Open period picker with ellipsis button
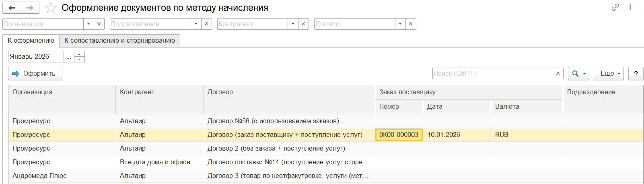The image size is (644, 184). 69,57
